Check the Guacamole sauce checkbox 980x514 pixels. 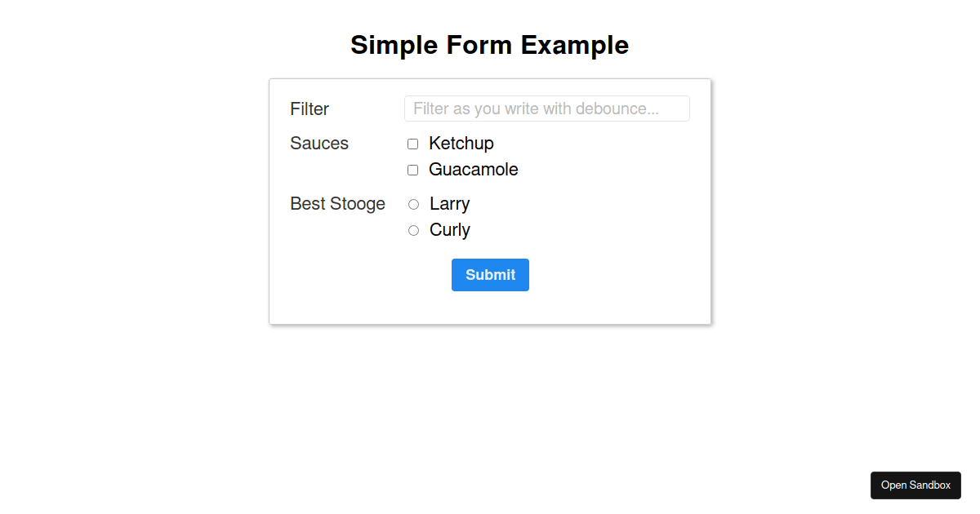pyautogui.click(x=412, y=170)
